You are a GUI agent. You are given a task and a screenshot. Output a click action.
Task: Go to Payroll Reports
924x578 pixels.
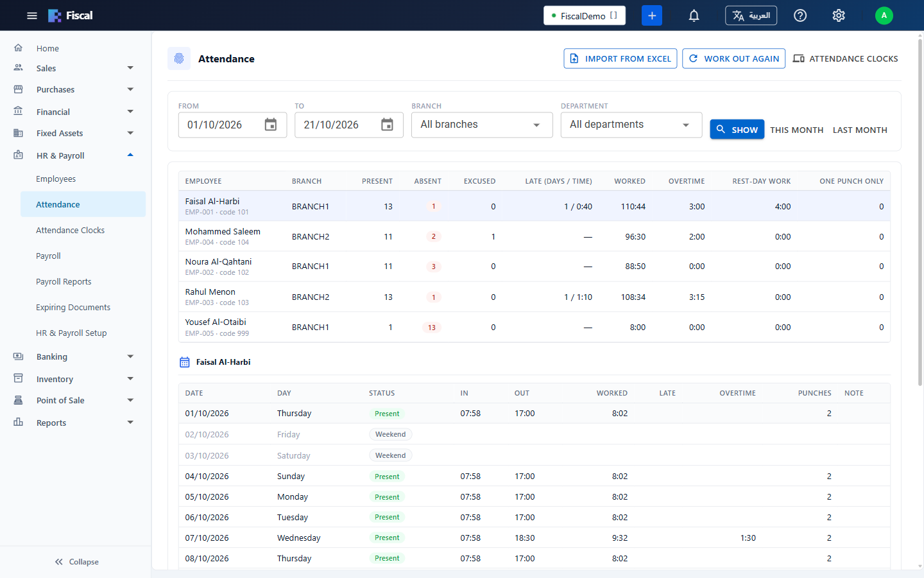(x=83, y=281)
